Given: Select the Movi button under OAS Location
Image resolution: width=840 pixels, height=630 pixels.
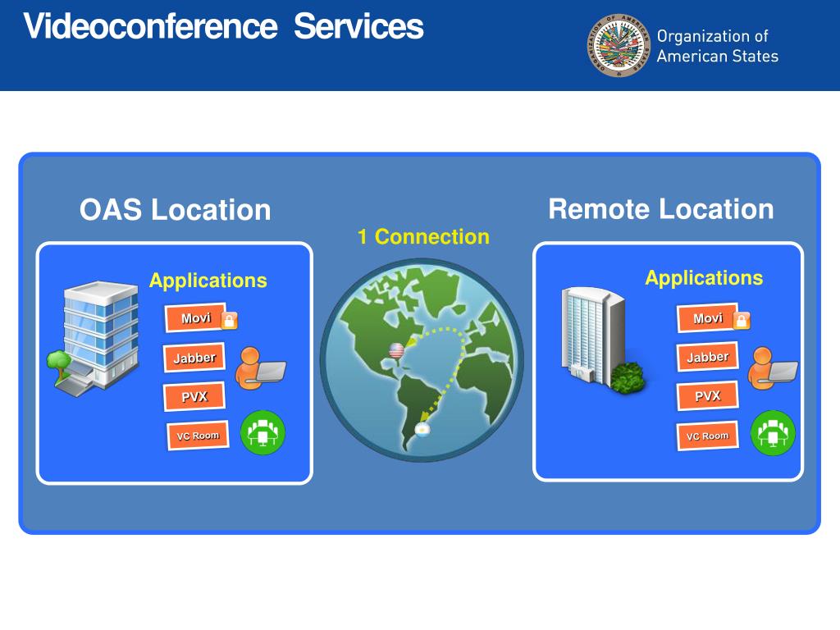Looking at the screenshot, I should coord(194,318).
